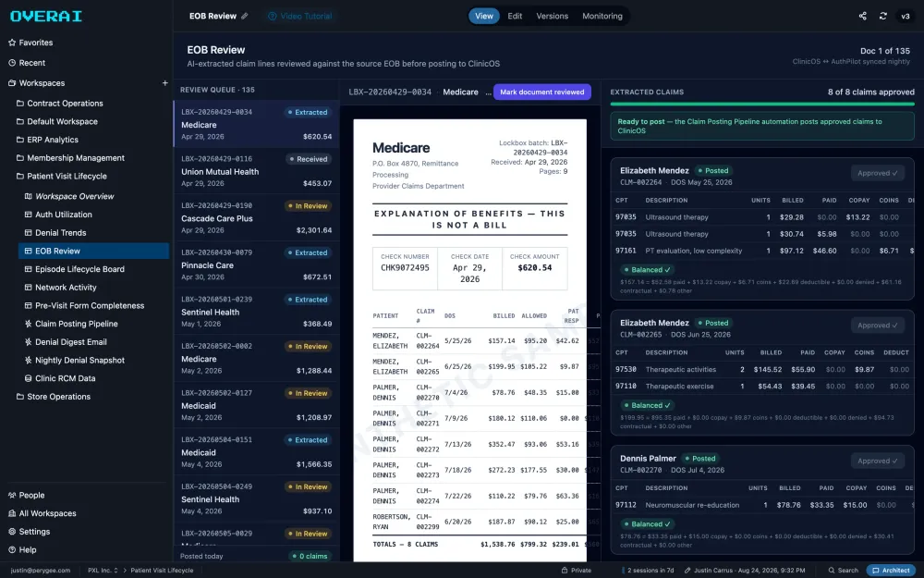Switch to the Versions tab
Screen dimensions: 924x578
tap(553, 16)
